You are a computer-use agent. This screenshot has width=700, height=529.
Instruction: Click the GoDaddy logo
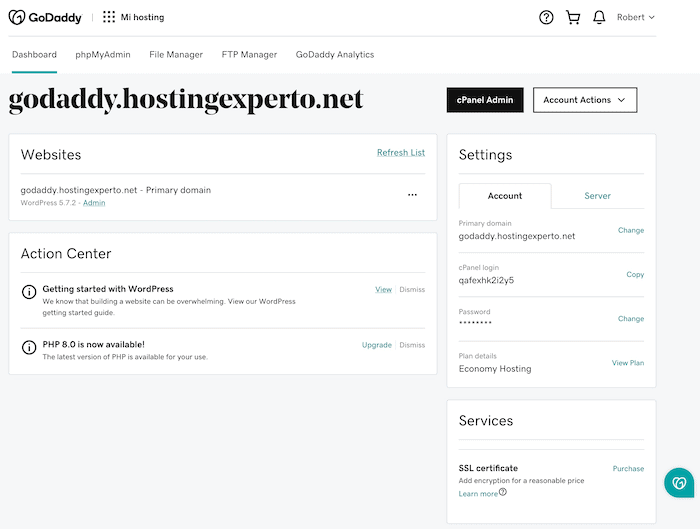click(x=46, y=17)
